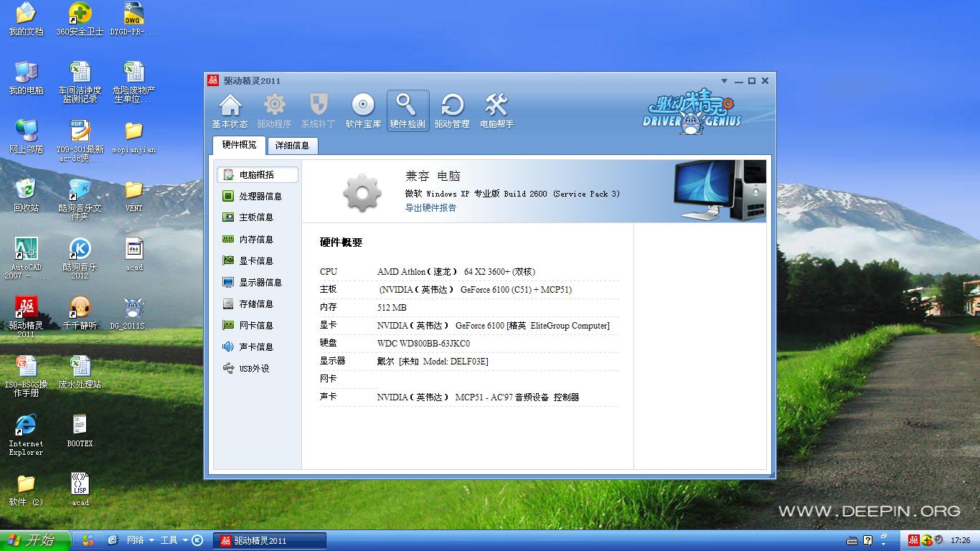
Task: Click the volume speaker tray icon
Action: tap(940, 540)
